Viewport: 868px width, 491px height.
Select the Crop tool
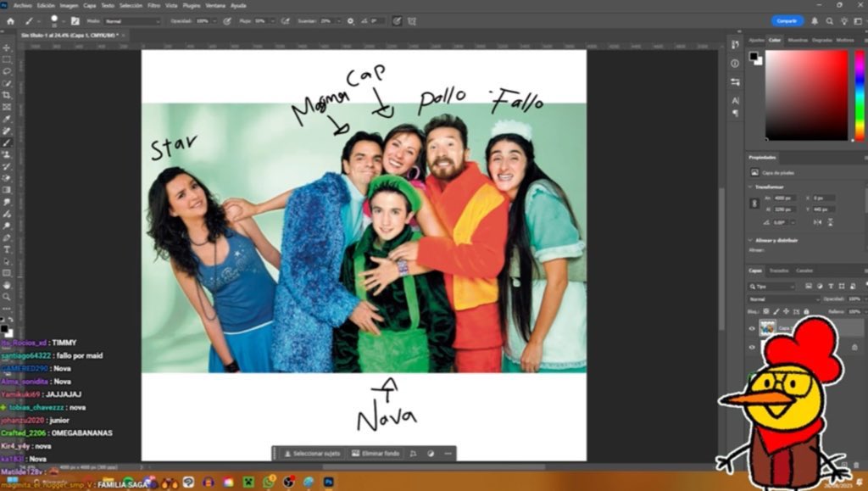point(7,95)
